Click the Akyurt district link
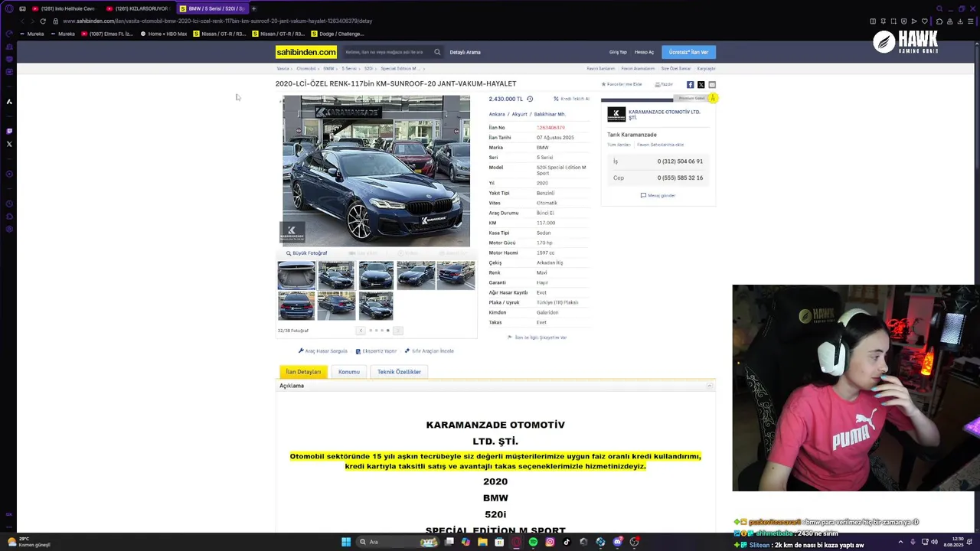The height and width of the screenshot is (551, 980). coord(520,114)
